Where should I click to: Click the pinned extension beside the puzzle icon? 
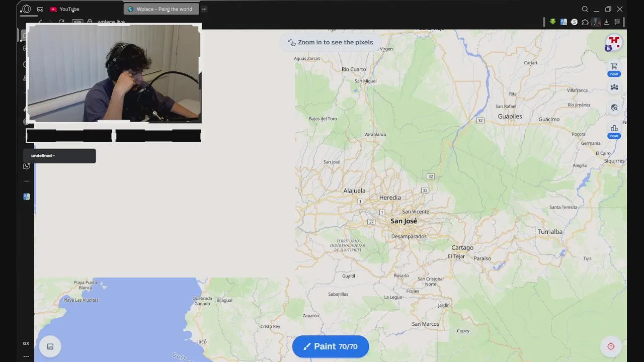tap(596, 22)
